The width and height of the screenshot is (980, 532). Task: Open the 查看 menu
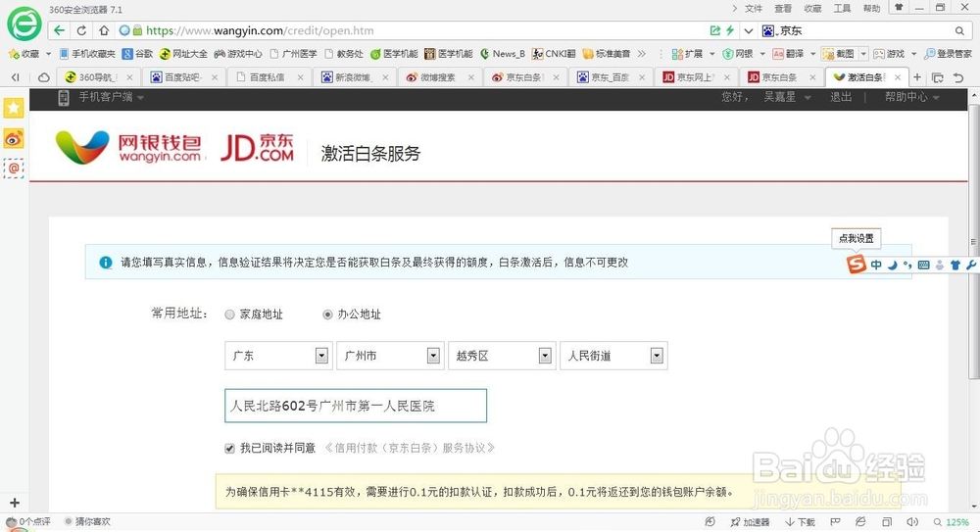783,8
